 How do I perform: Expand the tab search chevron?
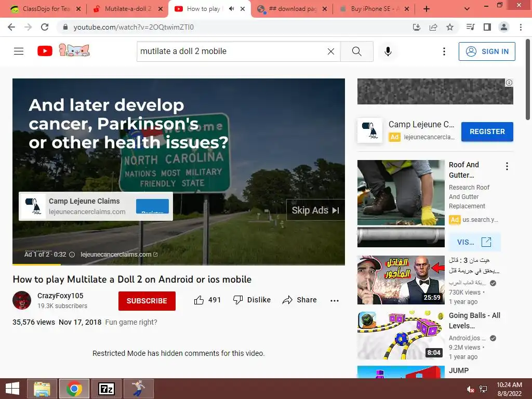click(x=467, y=9)
